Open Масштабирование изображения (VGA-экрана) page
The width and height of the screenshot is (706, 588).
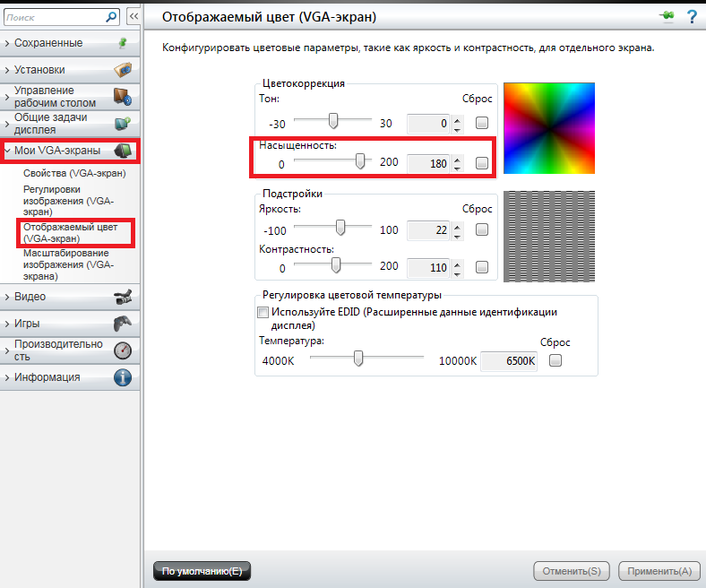tap(68, 265)
